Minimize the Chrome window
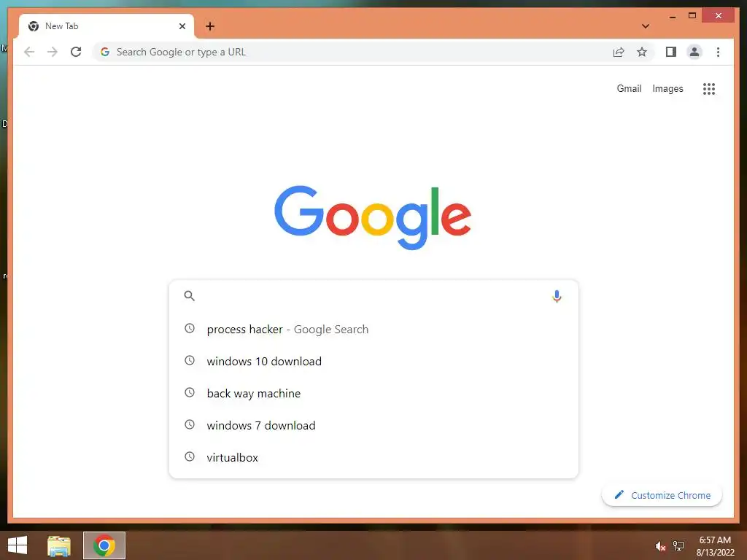The height and width of the screenshot is (560, 747). point(672,16)
